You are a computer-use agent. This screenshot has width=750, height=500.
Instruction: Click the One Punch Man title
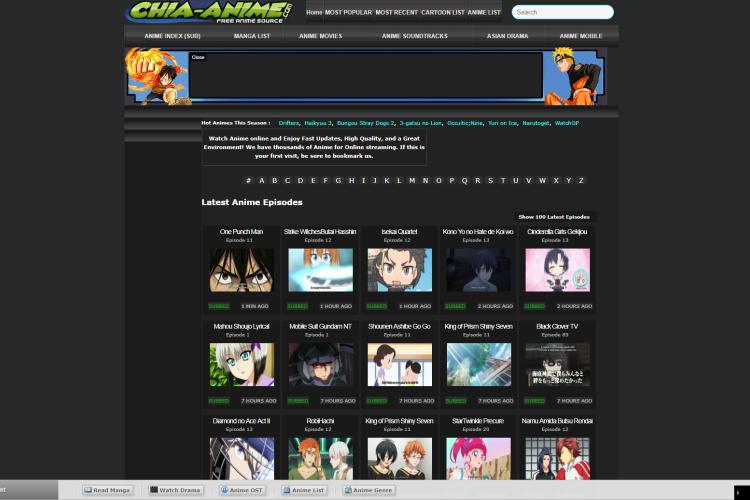pyautogui.click(x=241, y=232)
